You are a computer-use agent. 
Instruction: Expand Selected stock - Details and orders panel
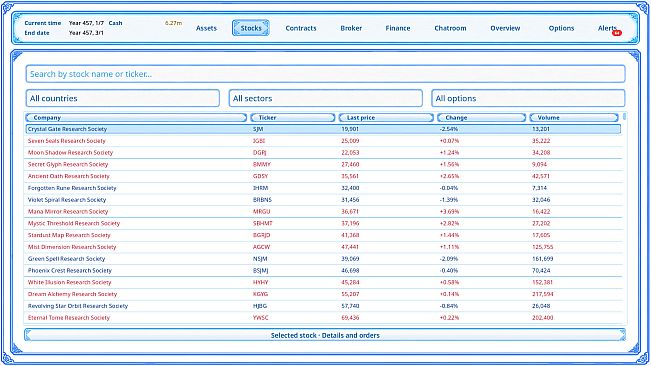click(325, 335)
